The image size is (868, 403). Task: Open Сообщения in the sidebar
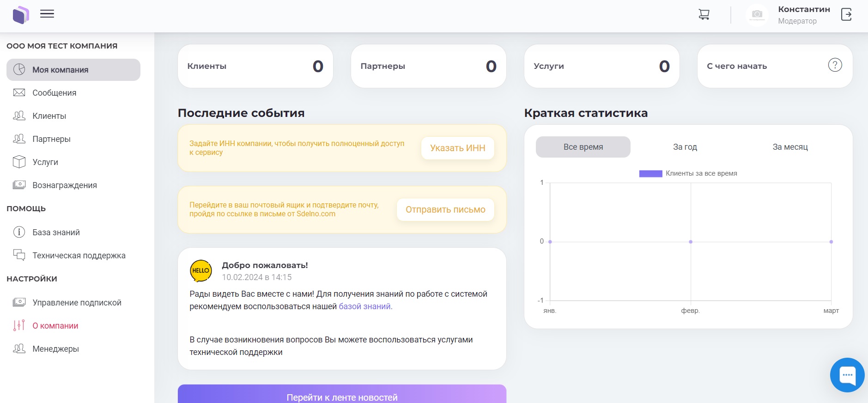click(x=54, y=93)
